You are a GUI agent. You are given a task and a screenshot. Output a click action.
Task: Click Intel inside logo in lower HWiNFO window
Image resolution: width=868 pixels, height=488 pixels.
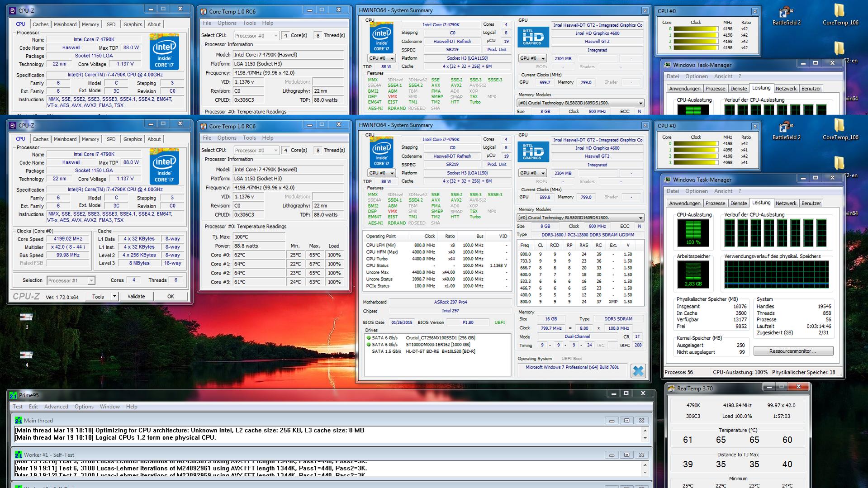click(x=381, y=153)
